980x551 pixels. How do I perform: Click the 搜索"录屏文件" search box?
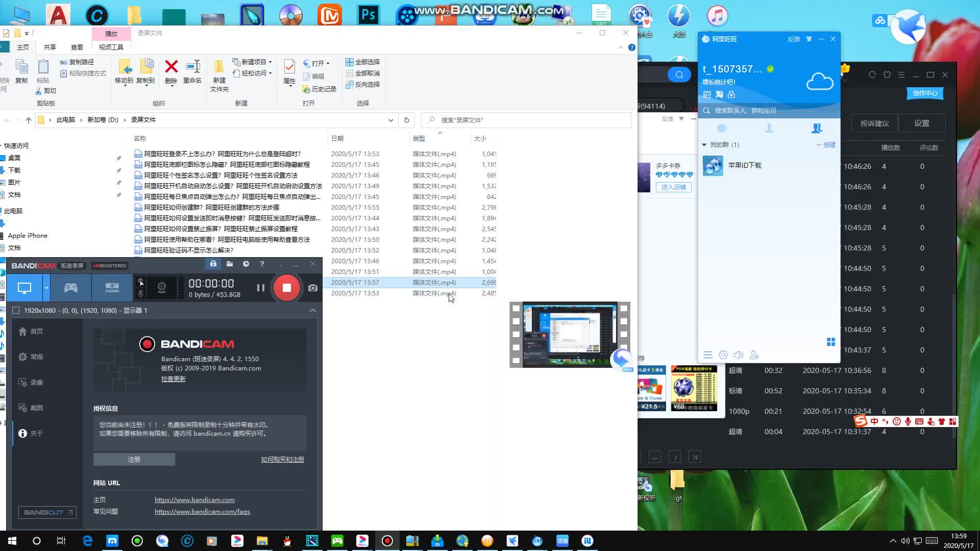click(x=526, y=120)
